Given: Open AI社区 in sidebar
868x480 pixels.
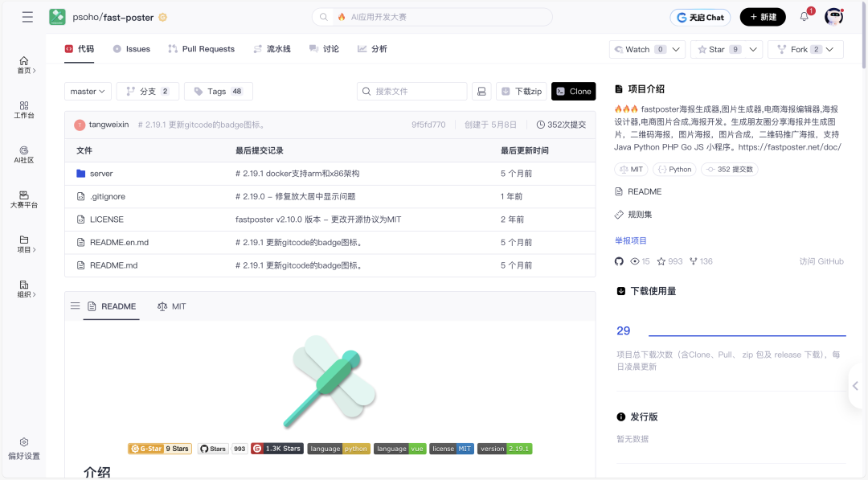Looking at the screenshot, I should point(24,154).
